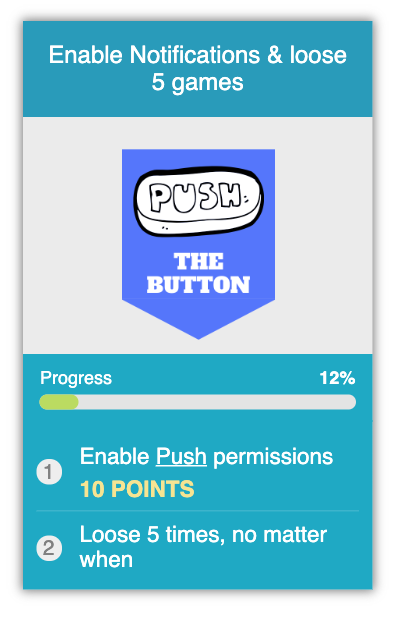The width and height of the screenshot is (402, 620).
Task: Click the green filled part of progress bar
Action: (59, 402)
